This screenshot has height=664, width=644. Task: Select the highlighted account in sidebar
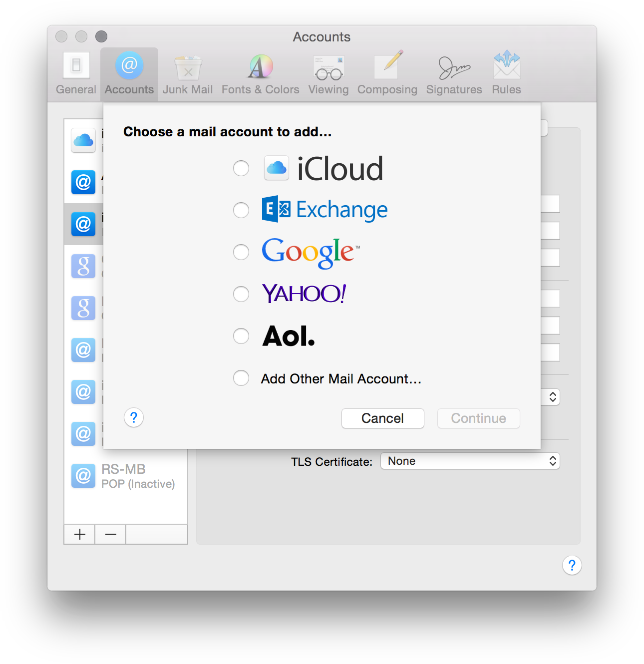84,224
